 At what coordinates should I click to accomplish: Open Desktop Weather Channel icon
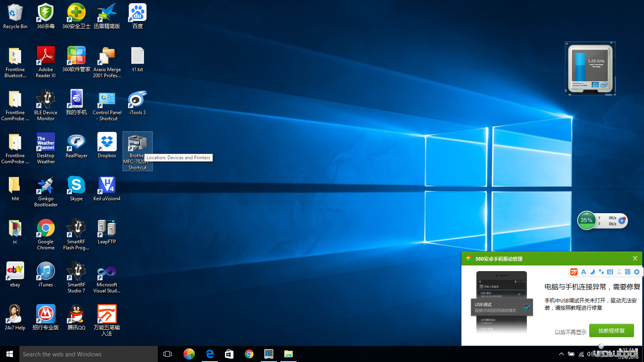pyautogui.click(x=46, y=148)
